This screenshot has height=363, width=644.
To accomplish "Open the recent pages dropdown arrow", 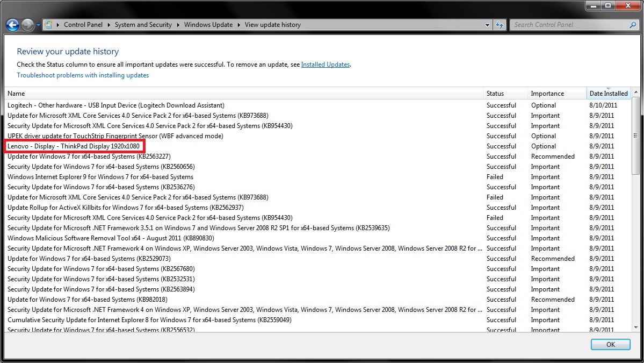I will pos(38,25).
